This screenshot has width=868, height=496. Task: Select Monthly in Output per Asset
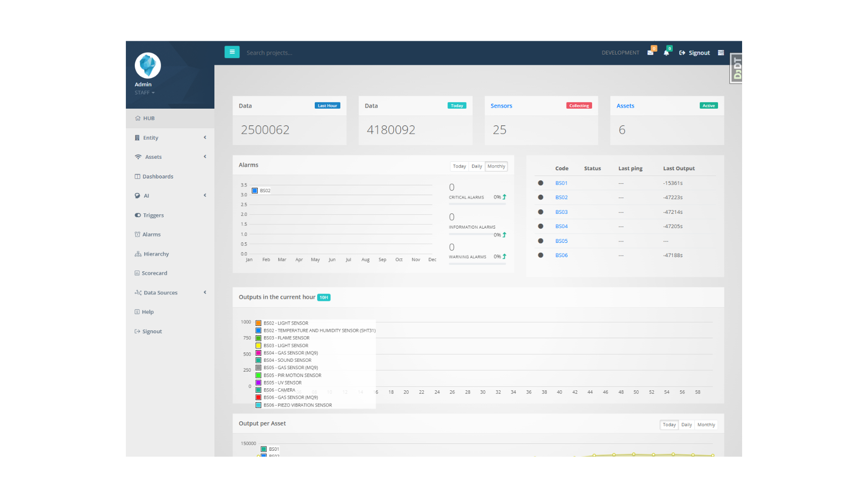[706, 425]
